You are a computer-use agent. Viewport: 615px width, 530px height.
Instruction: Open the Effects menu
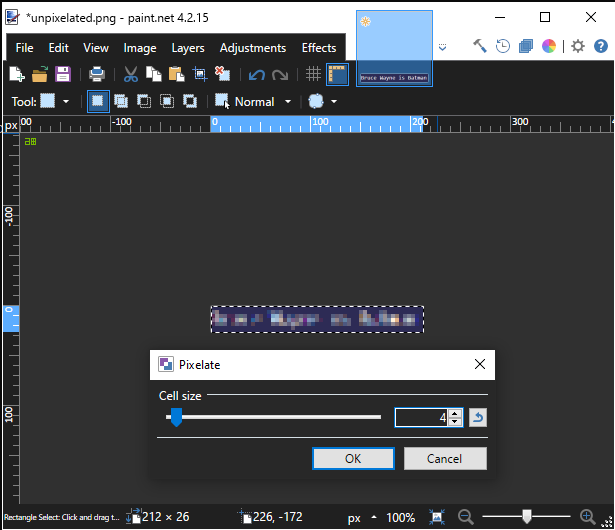319,48
